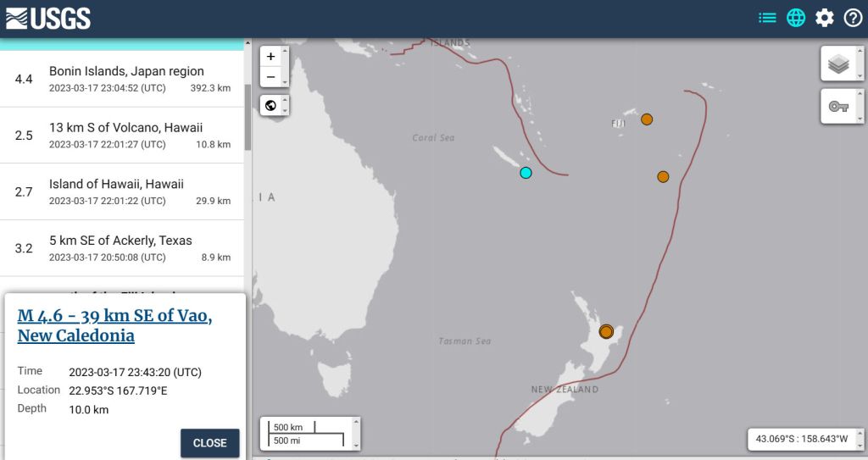Open the help question mark icon
Image resolution: width=868 pixels, height=460 pixels.
pos(853,18)
